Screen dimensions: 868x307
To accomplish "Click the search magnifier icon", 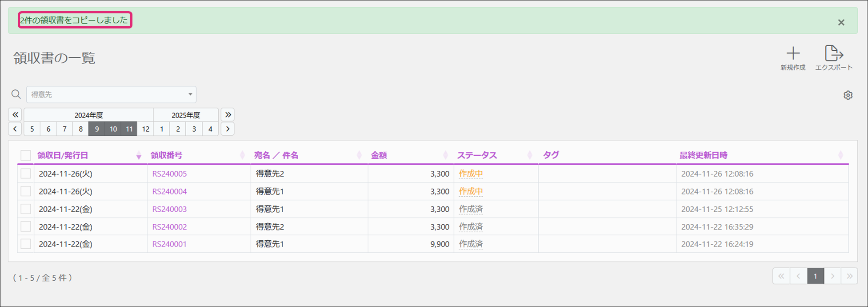I will pos(16,94).
